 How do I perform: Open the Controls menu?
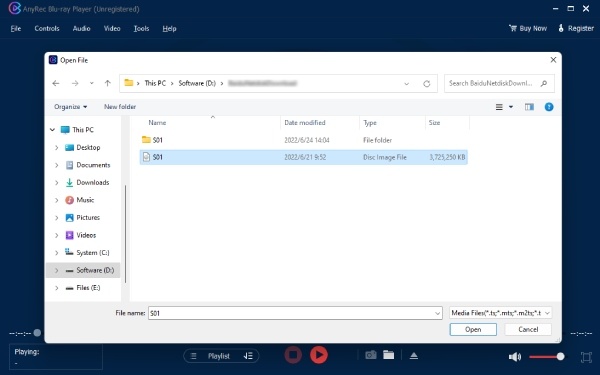point(47,28)
